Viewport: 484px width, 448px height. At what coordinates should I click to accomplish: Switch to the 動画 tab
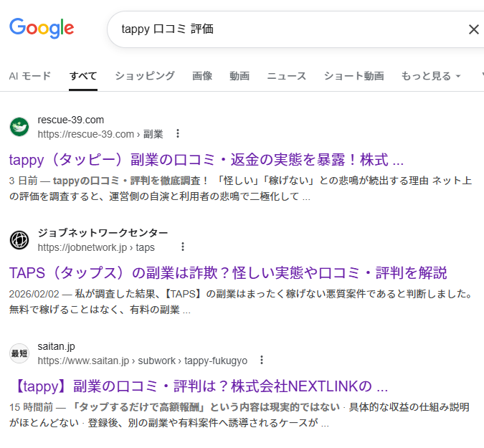coord(239,76)
